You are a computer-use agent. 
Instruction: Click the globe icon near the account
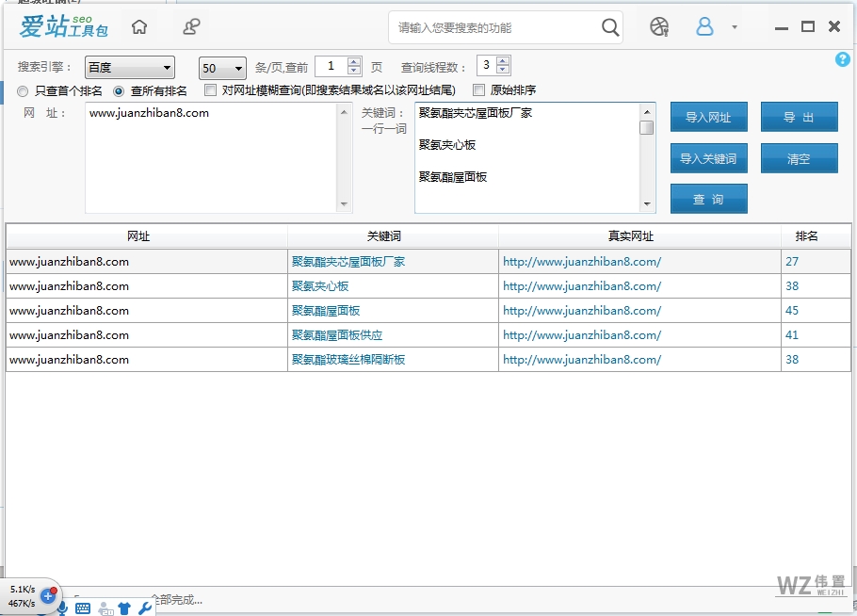pyautogui.click(x=658, y=27)
